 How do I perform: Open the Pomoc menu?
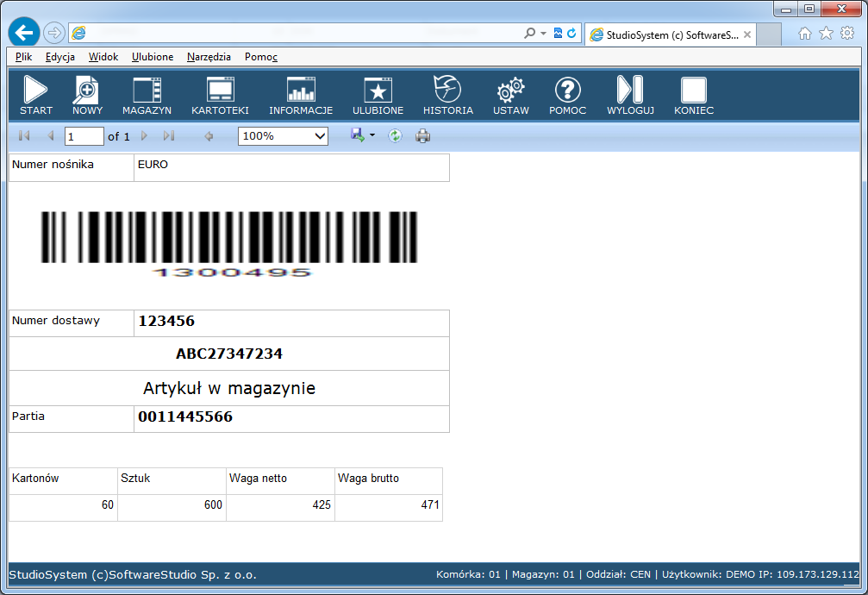(260, 57)
